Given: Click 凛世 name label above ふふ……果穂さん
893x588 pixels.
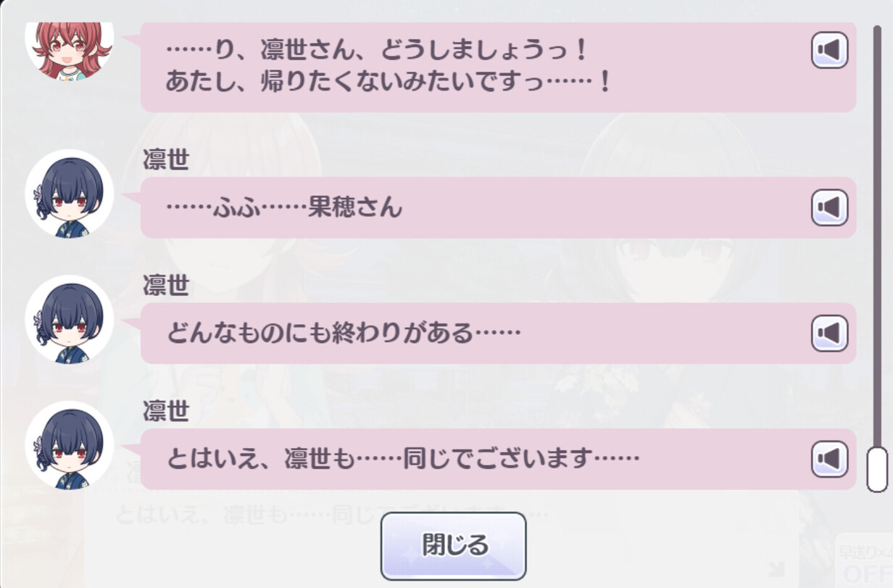Looking at the screenshot, I should pos(166,160).
